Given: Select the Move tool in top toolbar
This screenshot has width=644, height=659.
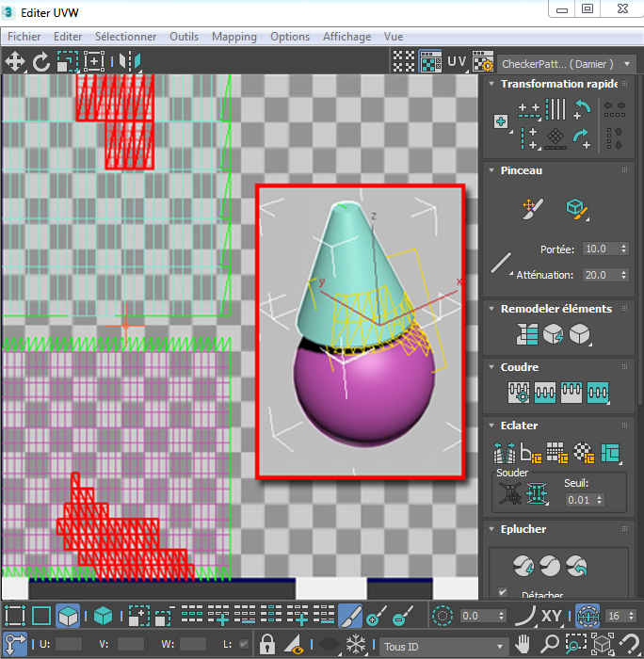Looking at the screenshot, I should [15, 62].
